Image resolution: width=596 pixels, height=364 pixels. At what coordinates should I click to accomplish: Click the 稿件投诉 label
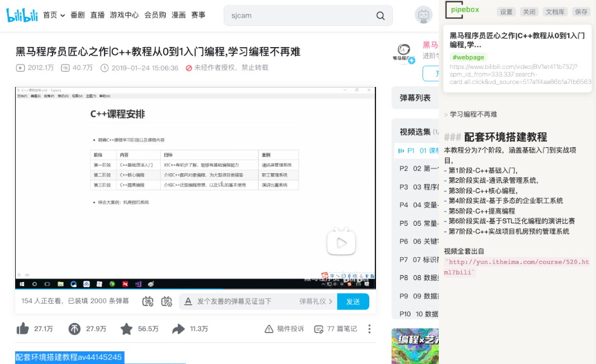point(290,329)
